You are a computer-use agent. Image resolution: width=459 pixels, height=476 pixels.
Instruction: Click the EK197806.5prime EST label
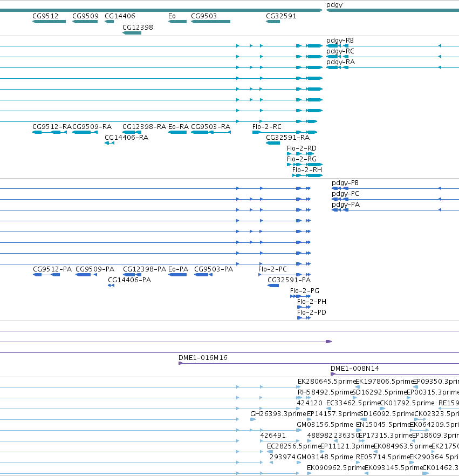pos(385,382)
